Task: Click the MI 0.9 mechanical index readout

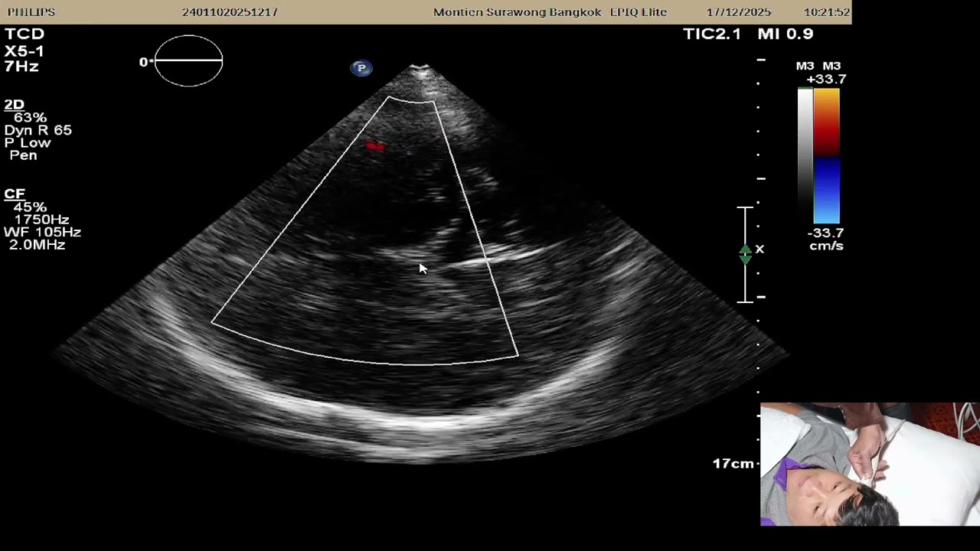Action: coord(786,34)
